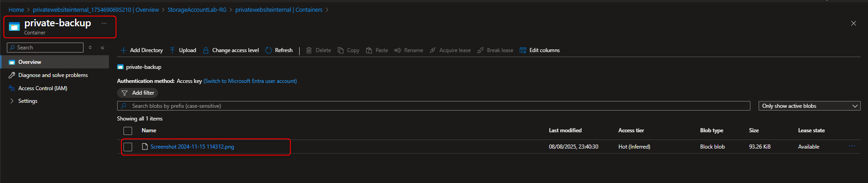This screenshot has height=183, width=868.
Task: Open the Only show active blobs dropdown
Action: pyautogui.click(x=809, y=106)
